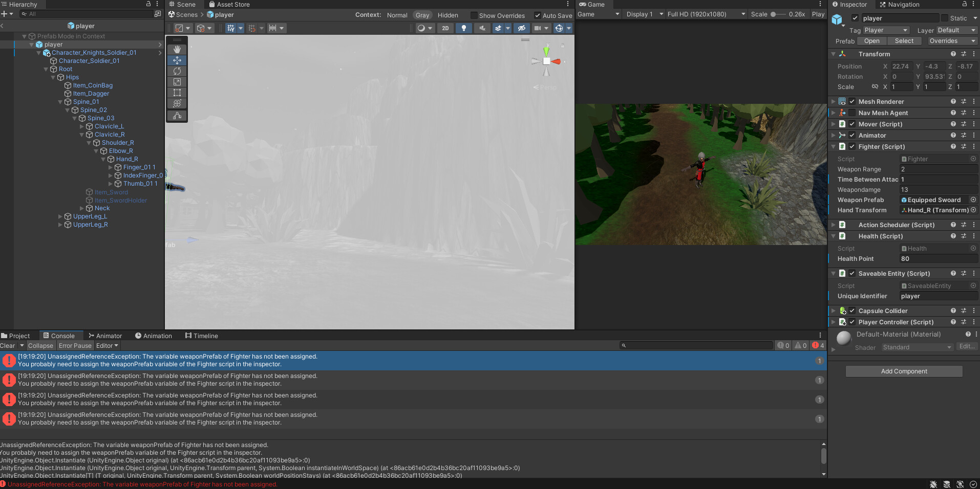Expand the UpperLeg_L hierarchy node
The width and height of the screenshot is (980, 489).
tap(60, 216)
